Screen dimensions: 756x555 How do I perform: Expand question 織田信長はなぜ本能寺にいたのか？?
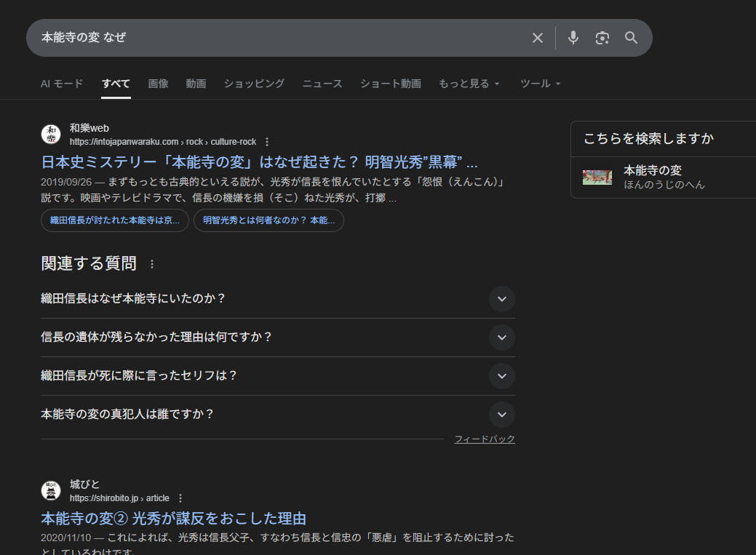click(501, 299)
